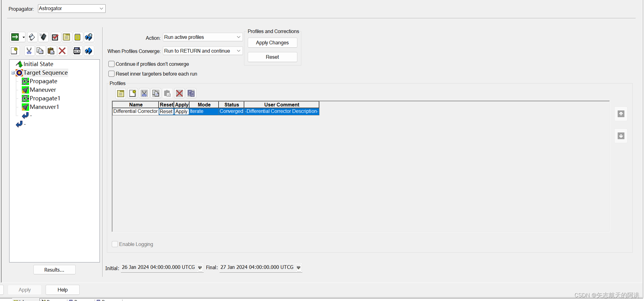Open the Action dropdown list
The width and height of the screenshot is (644, 301).
click(238, 37)
